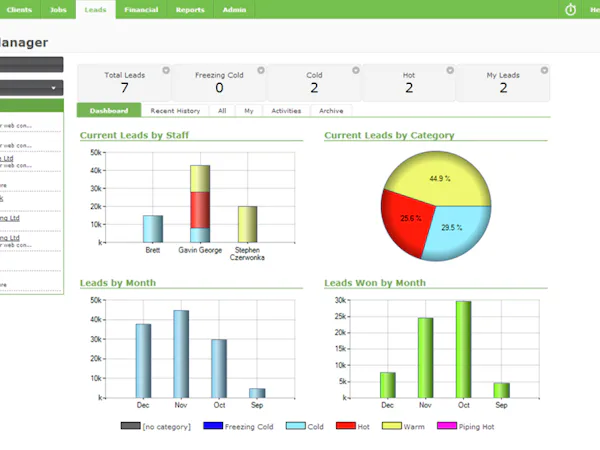Viewport: 600px width, 450px height.
Task: Click the 25.6 % red pie slice
Action: 409,219
